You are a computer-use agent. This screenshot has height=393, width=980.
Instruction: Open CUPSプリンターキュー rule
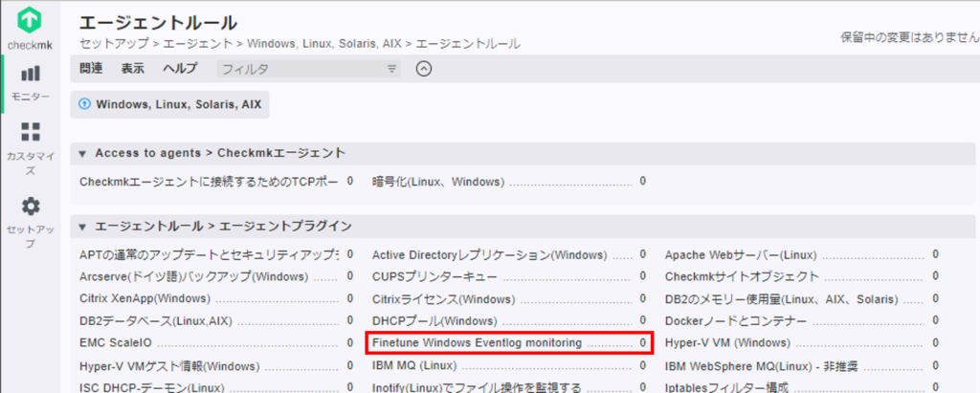tap(435, 276)
